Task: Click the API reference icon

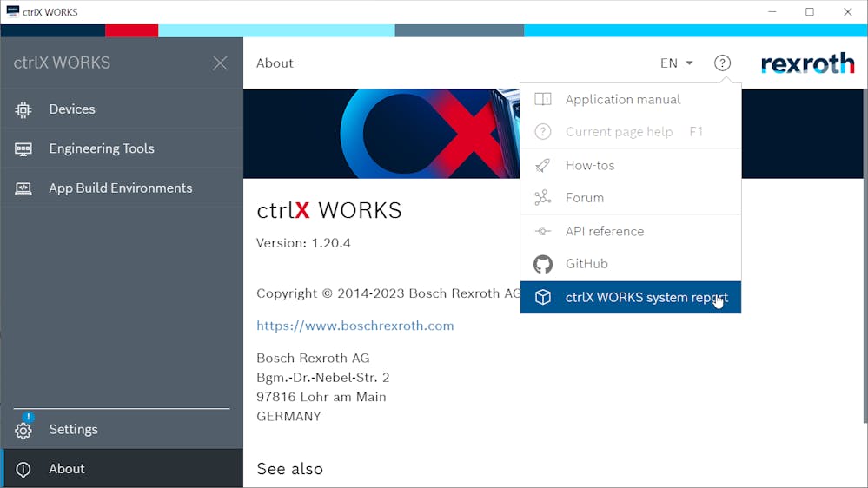Action: (x=542, y=231)
